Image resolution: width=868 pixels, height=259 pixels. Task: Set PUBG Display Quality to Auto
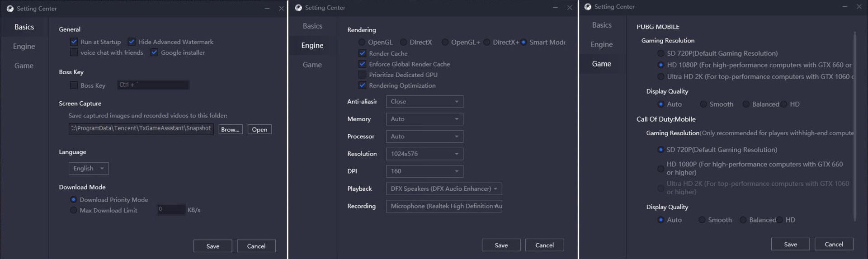661,104
